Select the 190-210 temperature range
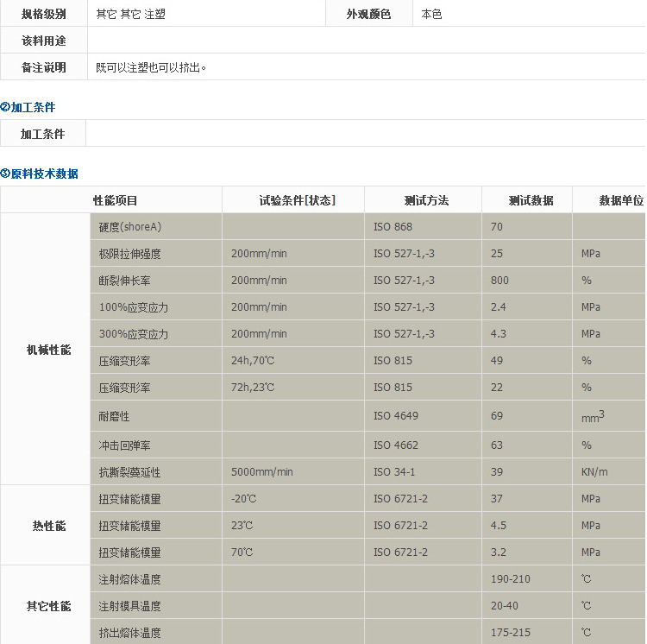The height and width of the screenshot is (644, 647). tap(511, 579)
